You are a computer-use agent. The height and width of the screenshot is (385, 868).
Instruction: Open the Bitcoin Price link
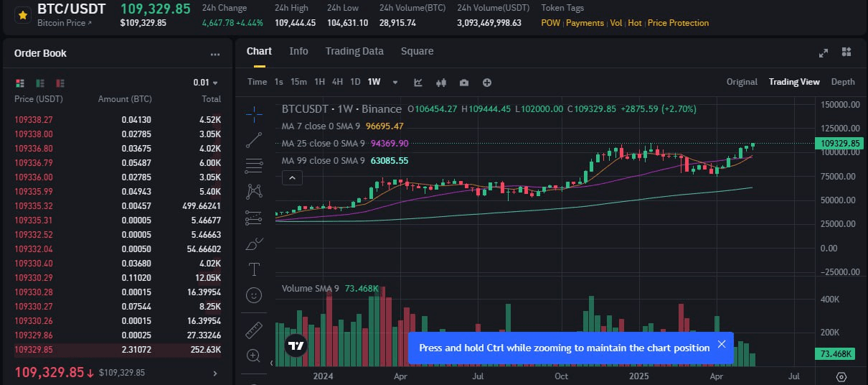[65, 23]
